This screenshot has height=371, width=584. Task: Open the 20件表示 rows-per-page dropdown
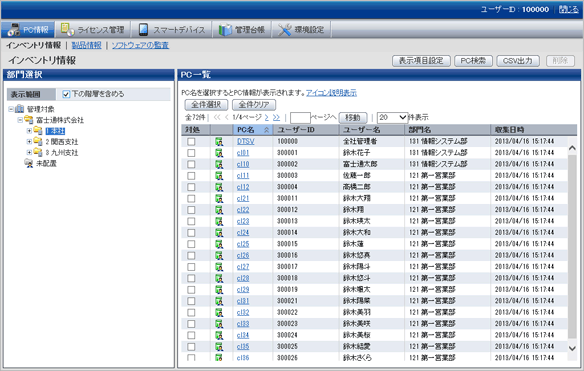[392, 118]
